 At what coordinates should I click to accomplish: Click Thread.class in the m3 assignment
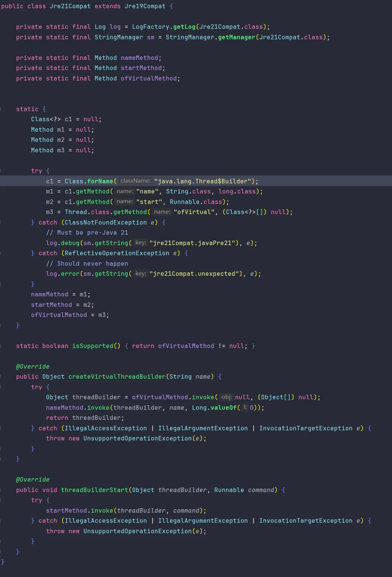coord(87,212)
